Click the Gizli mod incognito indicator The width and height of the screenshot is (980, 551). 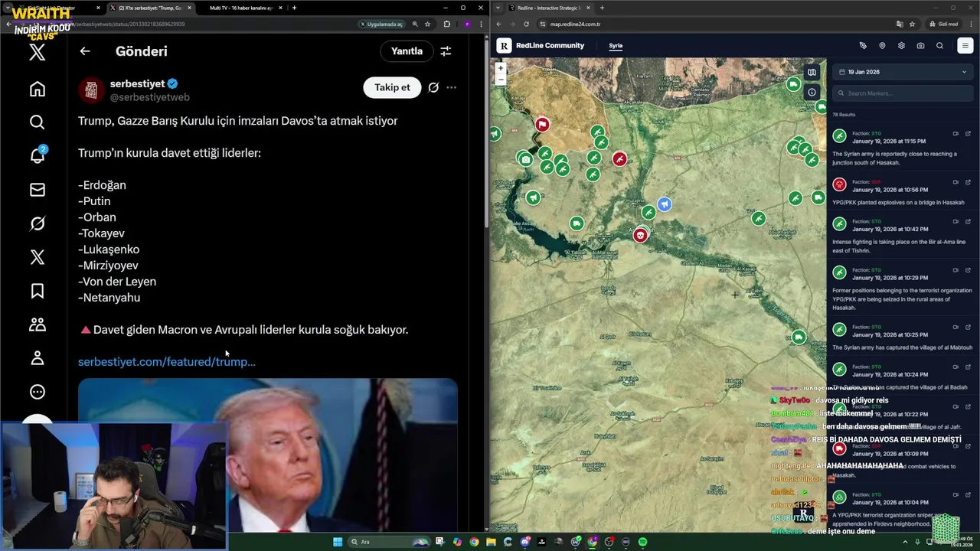[x=943, y=24]
